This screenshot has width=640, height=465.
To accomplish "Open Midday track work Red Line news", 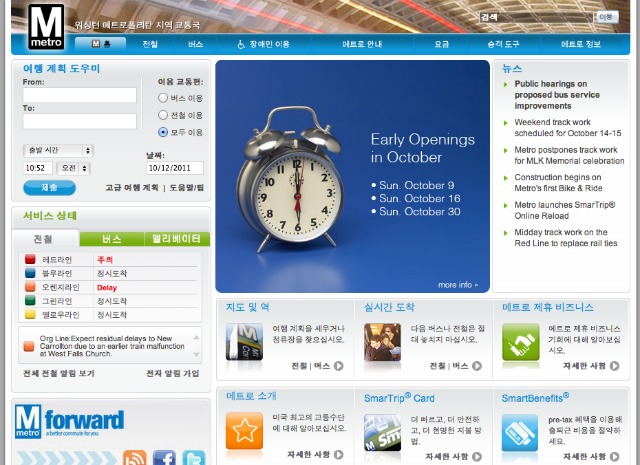I will [565, 238].
